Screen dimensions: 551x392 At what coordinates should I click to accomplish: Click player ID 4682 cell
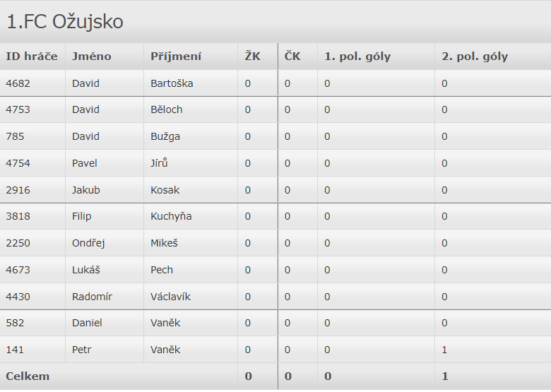coord(18,83)
